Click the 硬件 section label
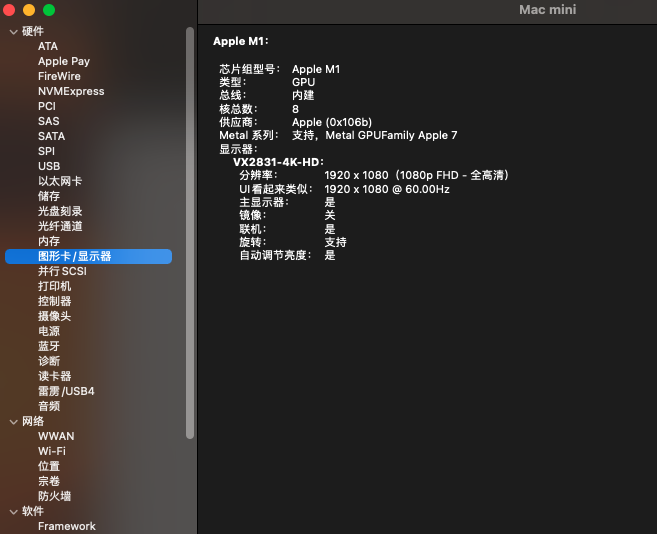This screenshot has width=657, height=534. [33, 31]
